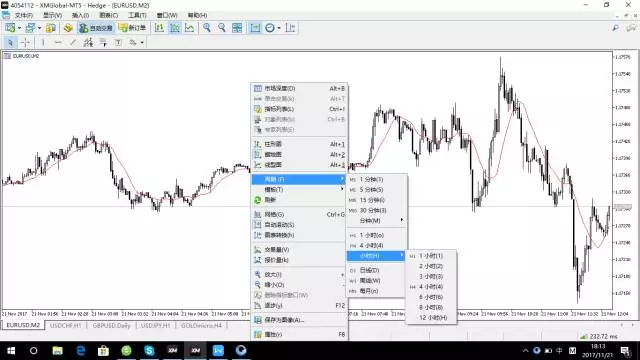640x360 pixels.
Task: Switch to line chart via toolbar icon
Action: [x=189, y=28]
